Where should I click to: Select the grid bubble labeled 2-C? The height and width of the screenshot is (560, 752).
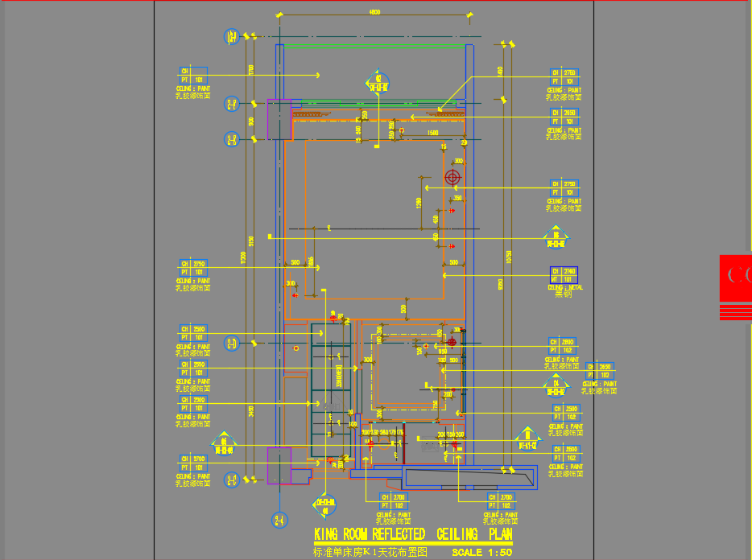[232, 480]
